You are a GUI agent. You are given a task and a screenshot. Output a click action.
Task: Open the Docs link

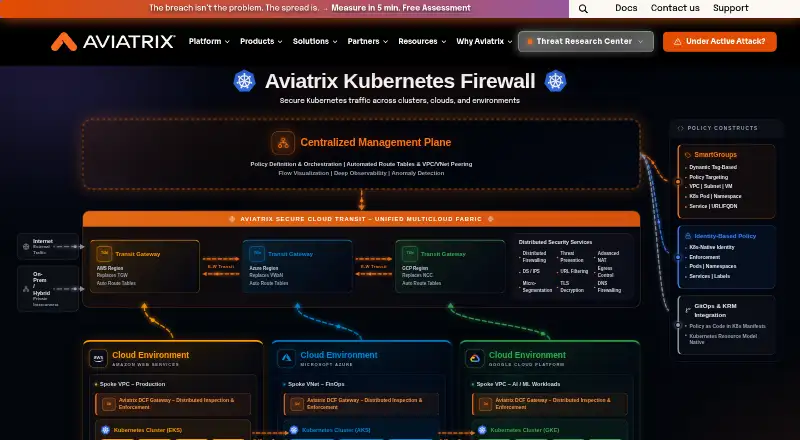coord(626,8)
